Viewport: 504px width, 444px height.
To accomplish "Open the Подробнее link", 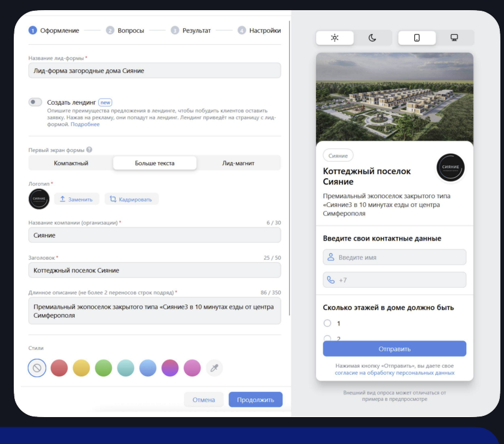I will click(85, 124).
